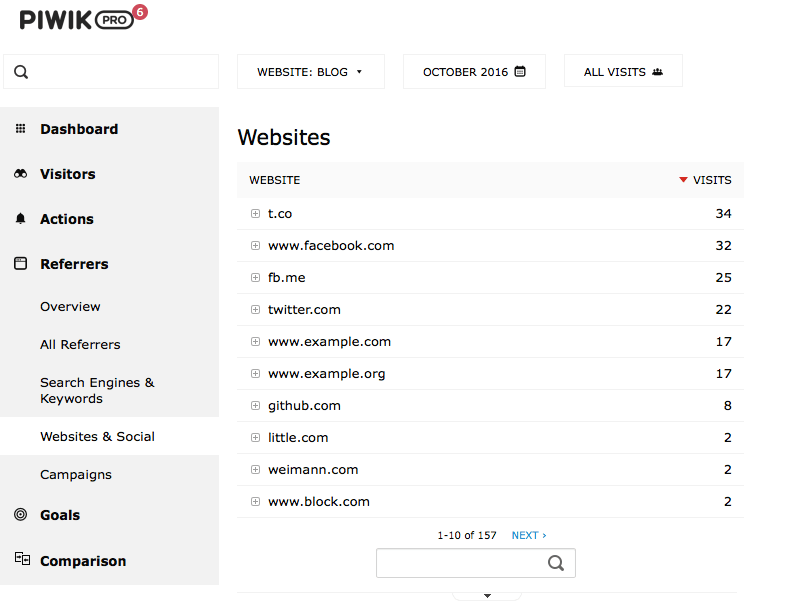The height and width of the screenshot is (612, 786).
Task: Click the search icon below the table
Action: pos(556,563)
